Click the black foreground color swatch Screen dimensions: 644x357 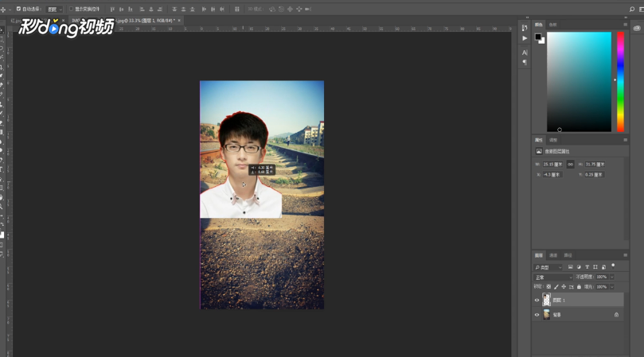click(537, 37)
